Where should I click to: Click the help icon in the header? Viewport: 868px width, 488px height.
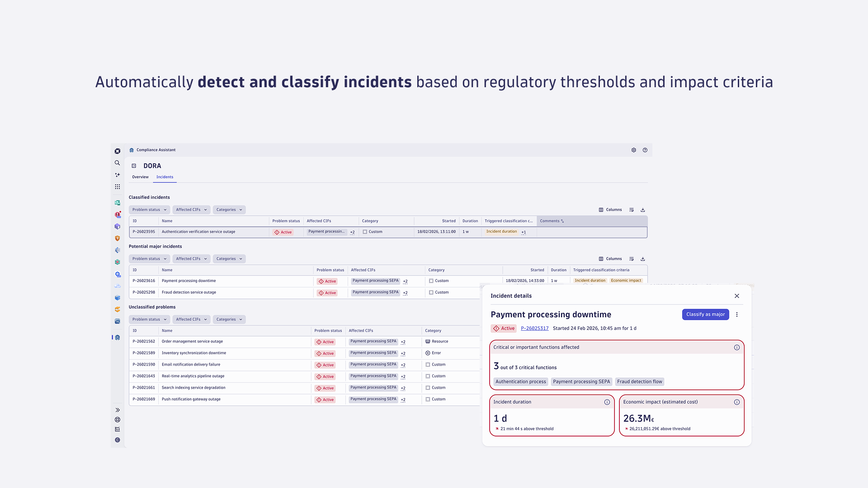click(645, 150)
